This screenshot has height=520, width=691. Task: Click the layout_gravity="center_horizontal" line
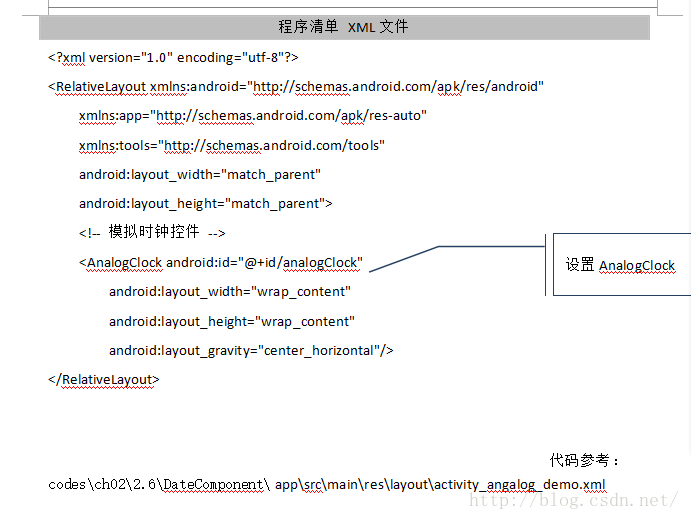tap(251, 351)
